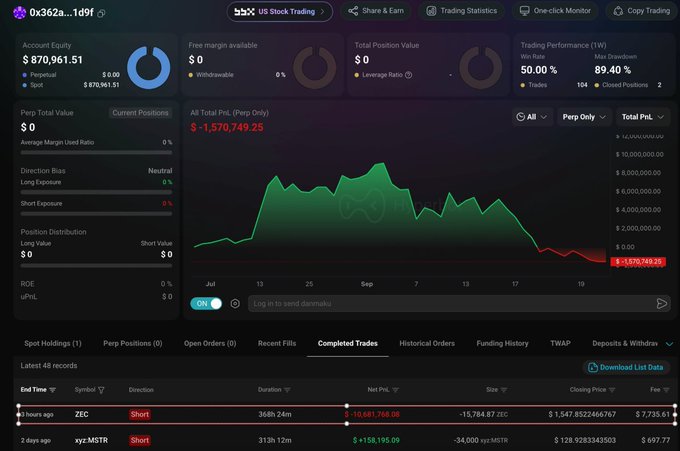Viewport: 680px width, 451px height.
Task: Click the Copy Trading icon
Action: point(618,11)
